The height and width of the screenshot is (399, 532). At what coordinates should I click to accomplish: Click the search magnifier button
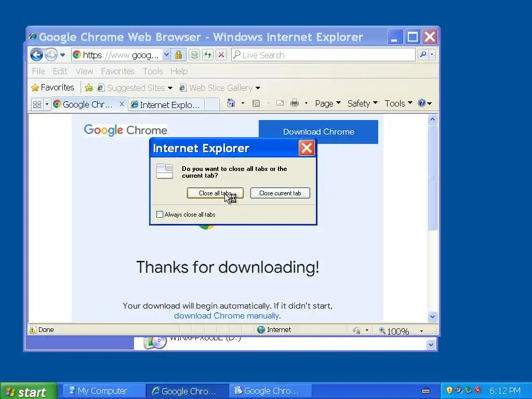click(x=423, y=55)
